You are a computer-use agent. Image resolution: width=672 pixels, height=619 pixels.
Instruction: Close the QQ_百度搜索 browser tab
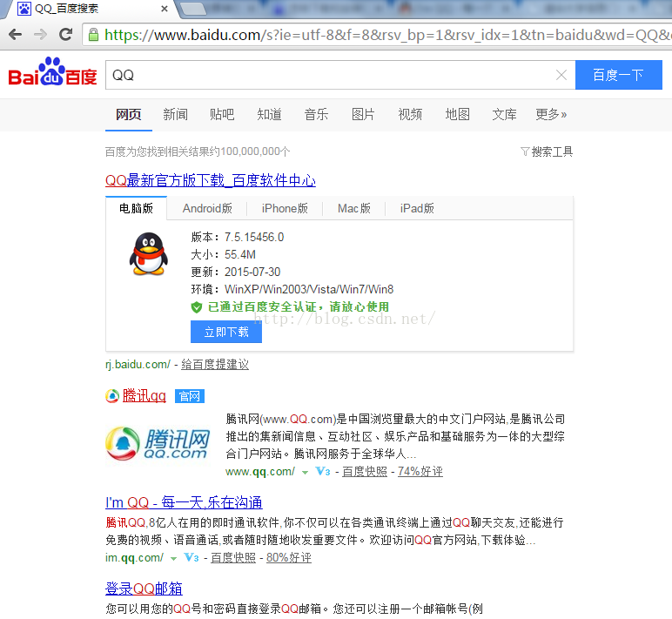click(165, 9)
